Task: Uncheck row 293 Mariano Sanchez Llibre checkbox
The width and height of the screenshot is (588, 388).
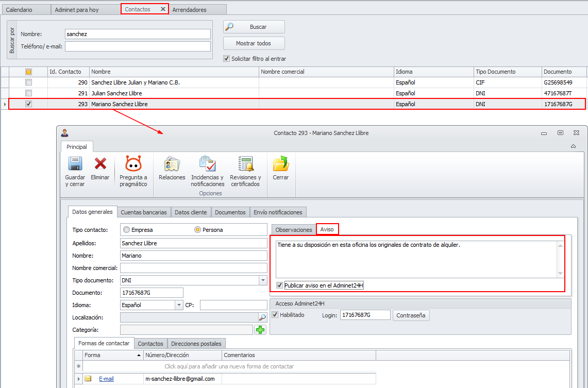Action: pos(28,104)
